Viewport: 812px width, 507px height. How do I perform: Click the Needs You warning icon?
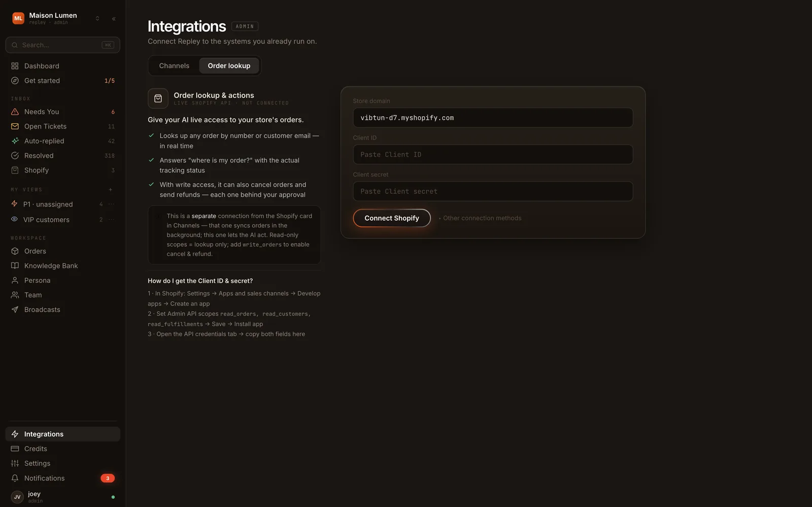pyautogui.click(x=15, y=112)
